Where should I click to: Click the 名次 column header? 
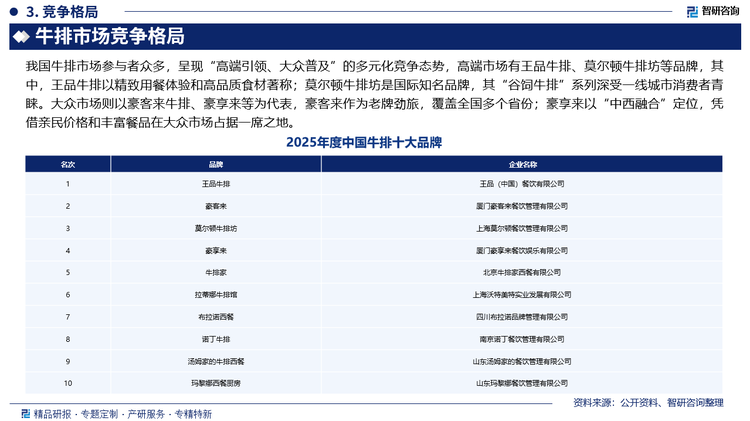(68, 164)
